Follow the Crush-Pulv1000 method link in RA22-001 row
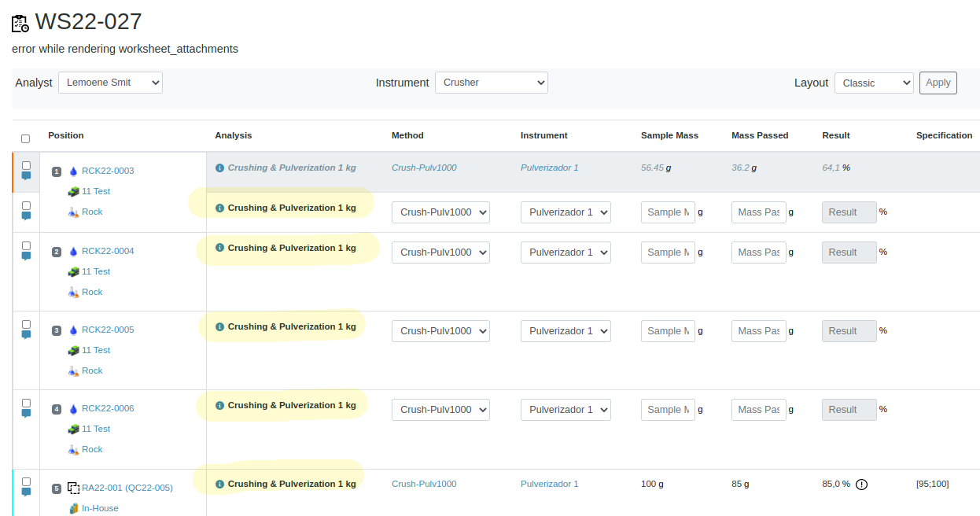 click(423, 485)
